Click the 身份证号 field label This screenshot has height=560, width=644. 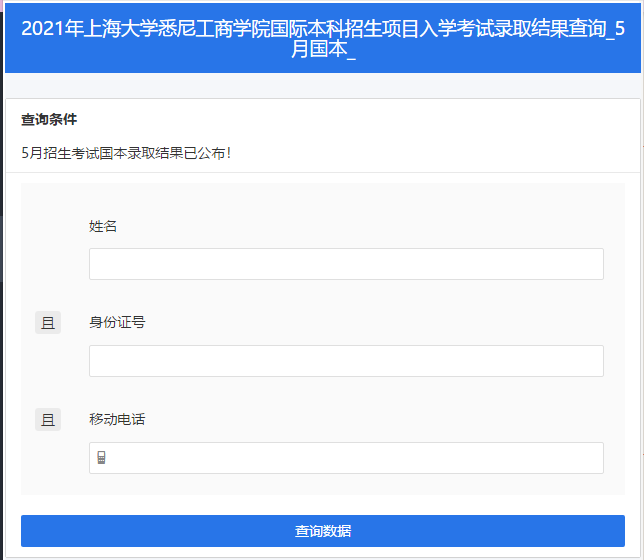point(117,322)
